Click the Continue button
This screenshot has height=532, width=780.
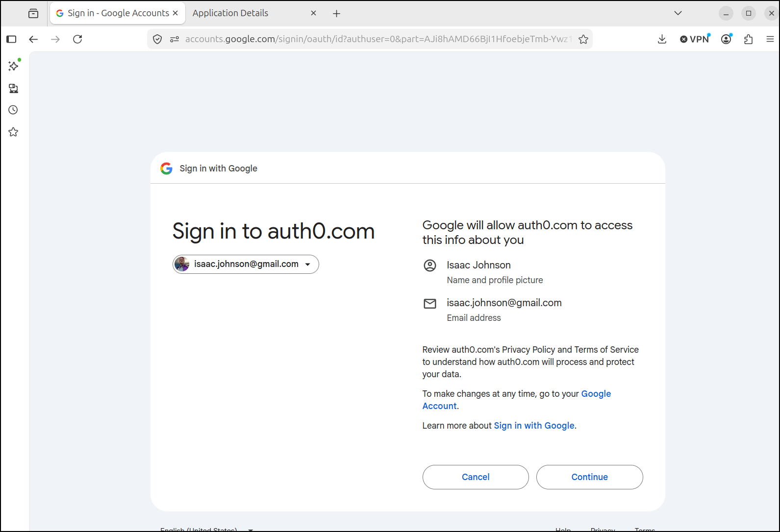click(x=589, y=477)
